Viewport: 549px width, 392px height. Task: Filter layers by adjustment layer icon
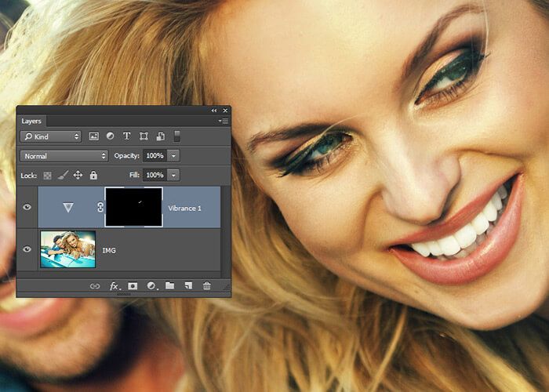click(x=111, y=136)
